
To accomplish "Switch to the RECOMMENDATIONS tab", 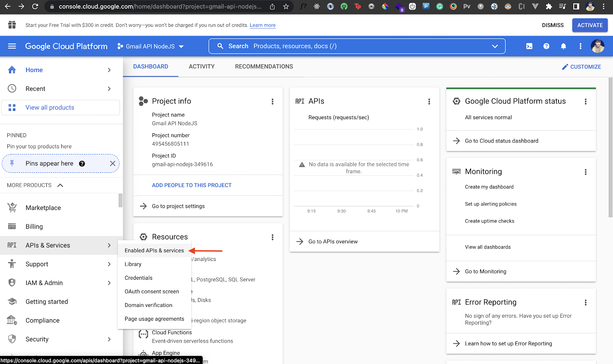I will [x=264, y=67].
